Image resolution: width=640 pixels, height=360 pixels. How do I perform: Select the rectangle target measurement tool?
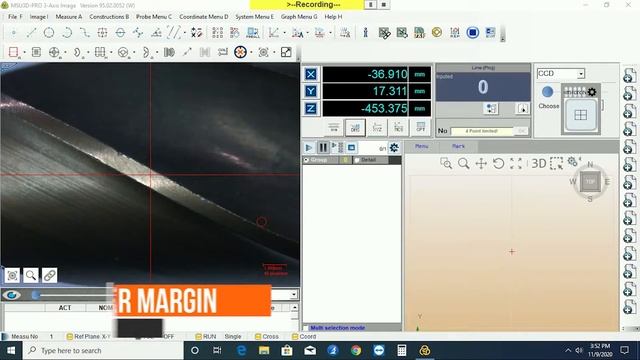click(102, 32)
